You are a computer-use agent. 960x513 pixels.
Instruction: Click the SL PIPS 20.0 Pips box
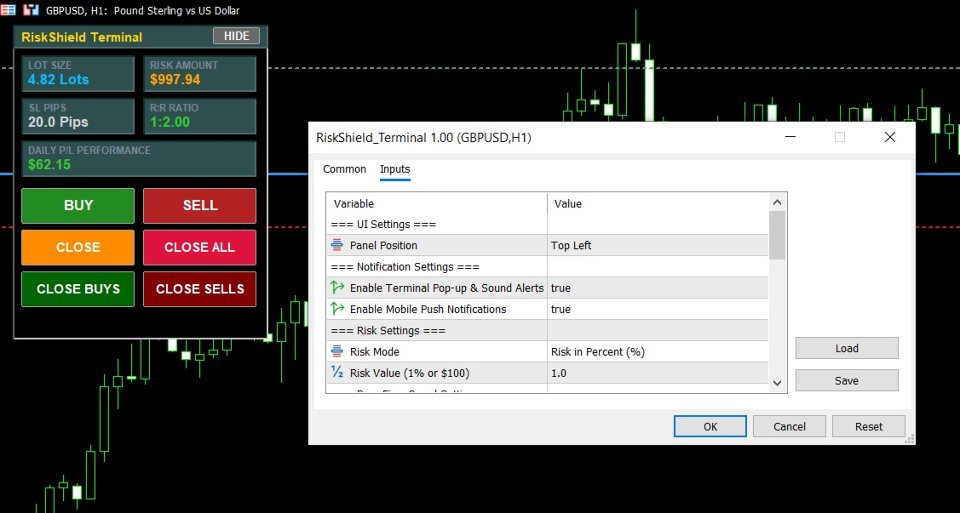pyautogui.click(x=78, y=116)
